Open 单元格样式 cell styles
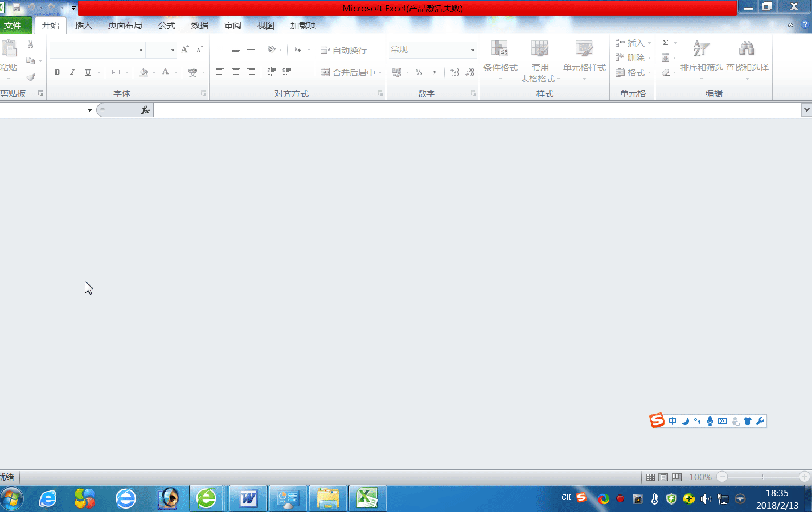Image resolution: width=812 pixels, height=512 pixels. click(x=584, y=60)
